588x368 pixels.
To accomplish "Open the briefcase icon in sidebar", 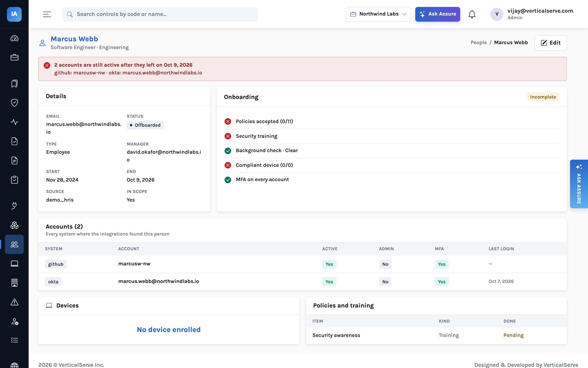I will click(14, 57).
